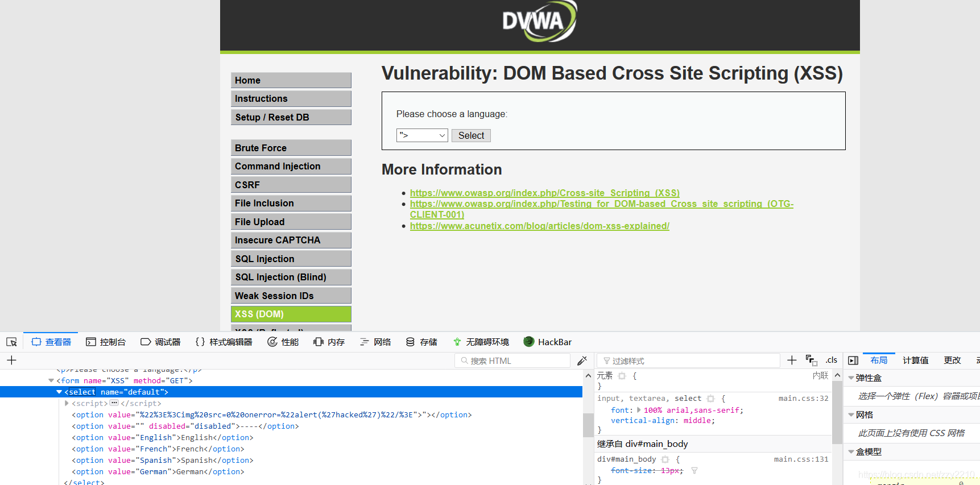This screenshot has width=980, height=485.
Task: Open OWASP Testing for DOM-based XSS link
Action: [x=602, y=209]
